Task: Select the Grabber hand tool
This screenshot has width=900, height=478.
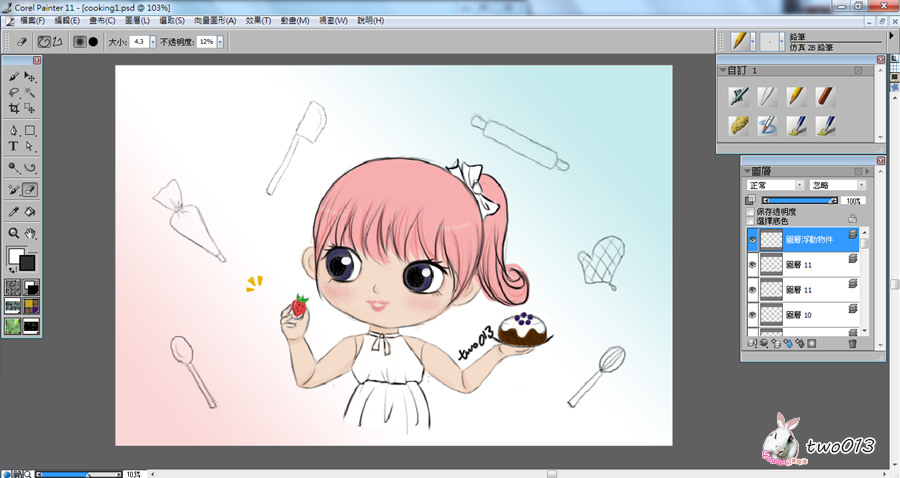Action: click(30, 233)
